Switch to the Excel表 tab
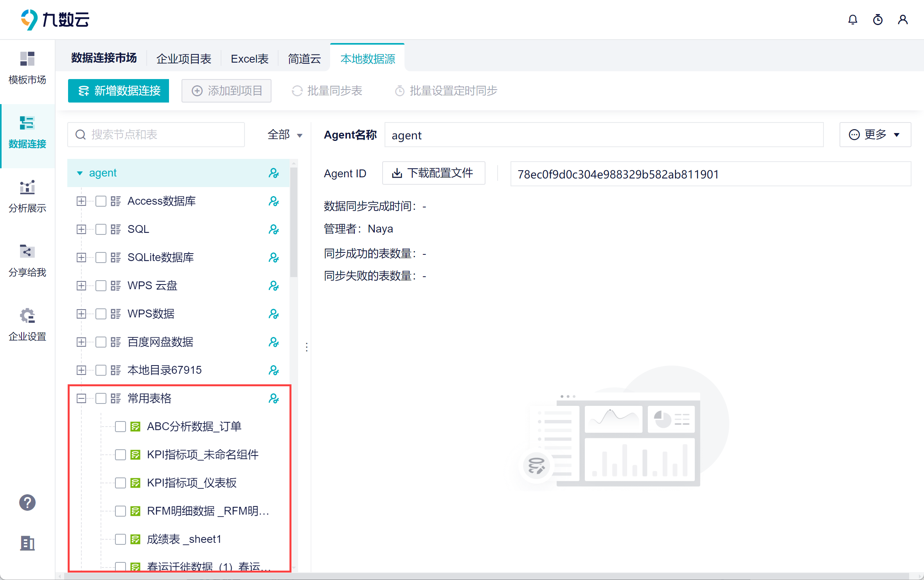 tap(250, 59)
